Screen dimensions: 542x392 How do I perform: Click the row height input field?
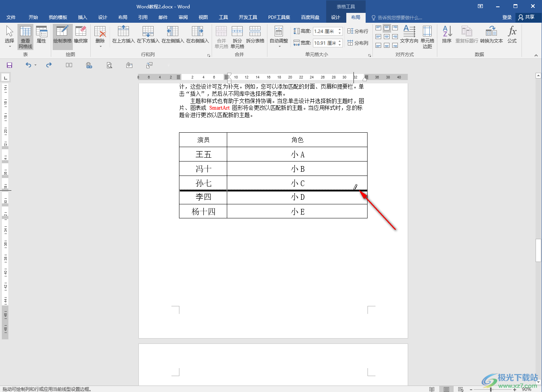click(325, 31)
